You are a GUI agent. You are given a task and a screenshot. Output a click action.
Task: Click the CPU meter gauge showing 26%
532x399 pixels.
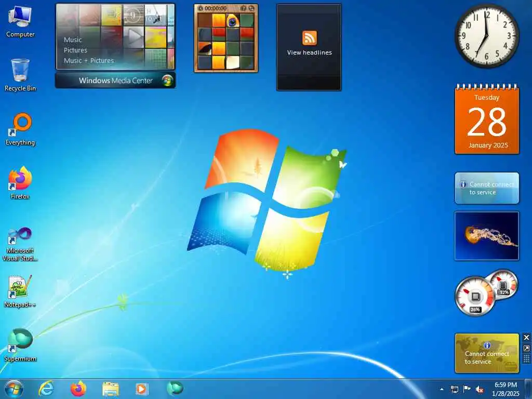475,296
